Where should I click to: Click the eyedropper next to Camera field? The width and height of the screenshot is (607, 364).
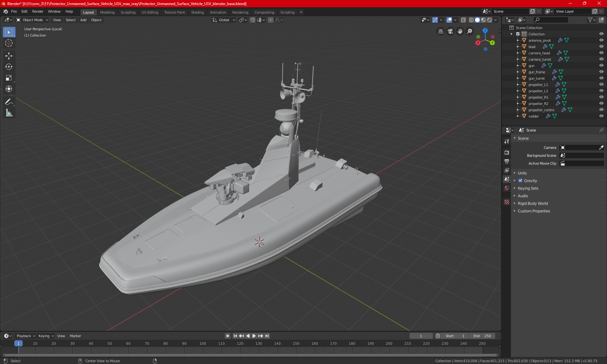601,148
